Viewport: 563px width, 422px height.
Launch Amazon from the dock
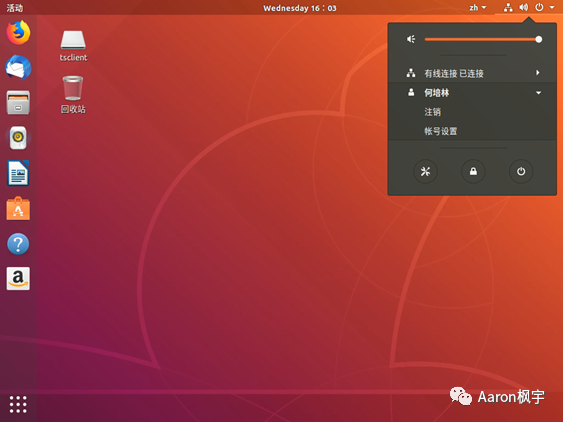tap(18, 278)
